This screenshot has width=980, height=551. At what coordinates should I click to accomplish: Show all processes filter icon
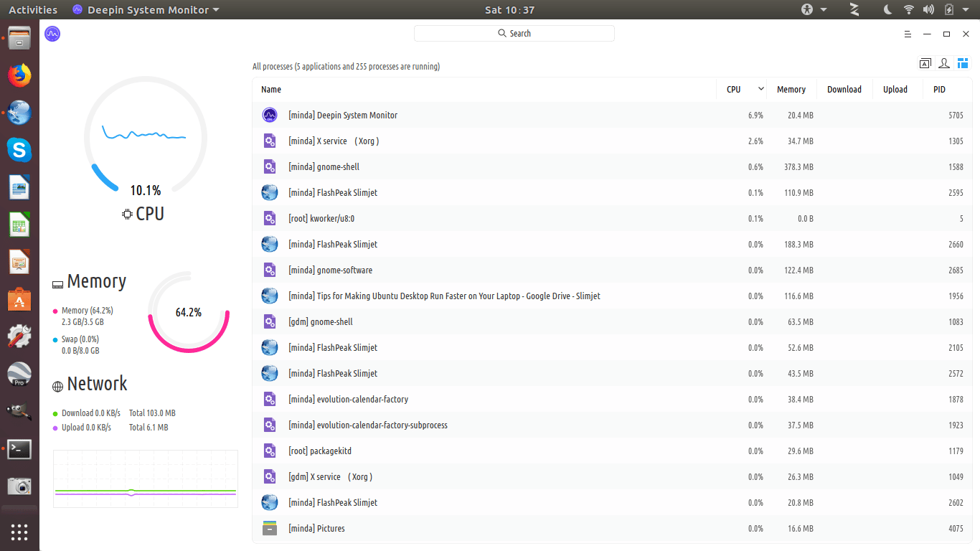point(963,64)
